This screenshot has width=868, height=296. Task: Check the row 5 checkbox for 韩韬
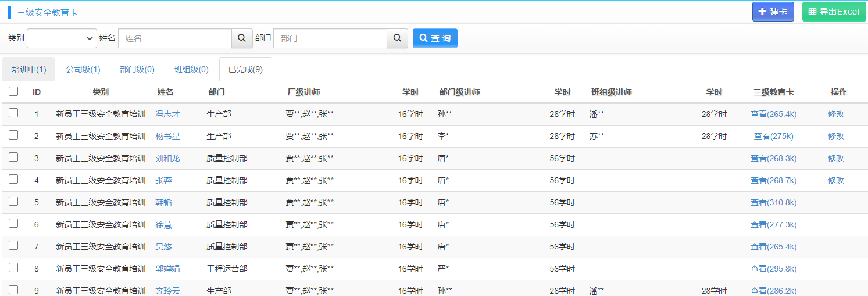pos(13,202)
